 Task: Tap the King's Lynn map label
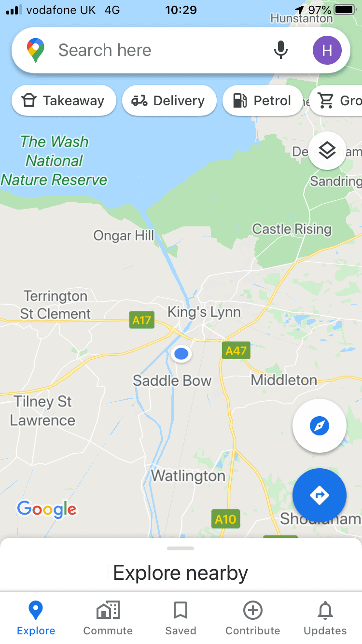(x=204, y=312)
